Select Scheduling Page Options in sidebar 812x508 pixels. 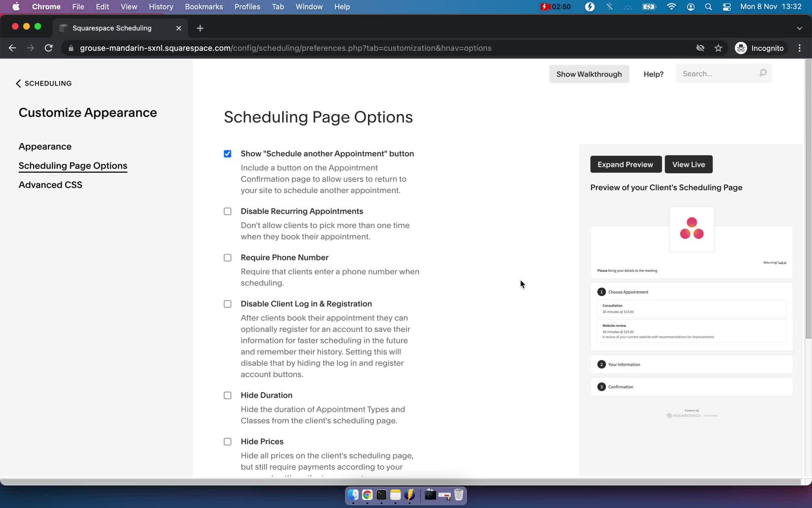coord(73,166)
